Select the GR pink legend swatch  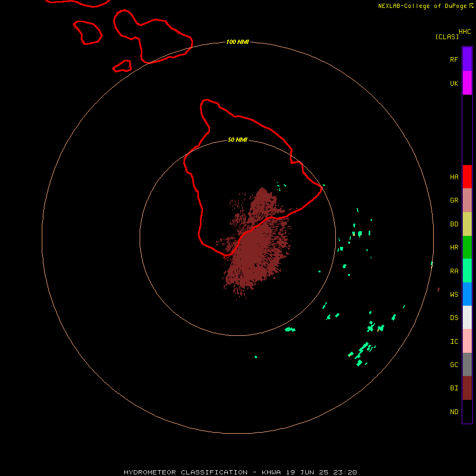coord(467,200)
